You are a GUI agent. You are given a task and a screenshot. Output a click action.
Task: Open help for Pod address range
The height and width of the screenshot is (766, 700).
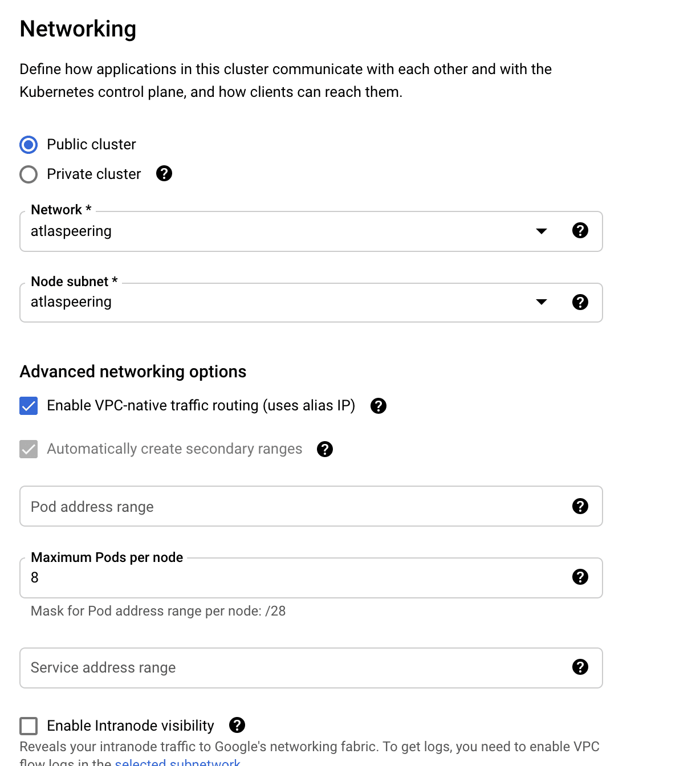pyautogui.click(x=580, y=506)
